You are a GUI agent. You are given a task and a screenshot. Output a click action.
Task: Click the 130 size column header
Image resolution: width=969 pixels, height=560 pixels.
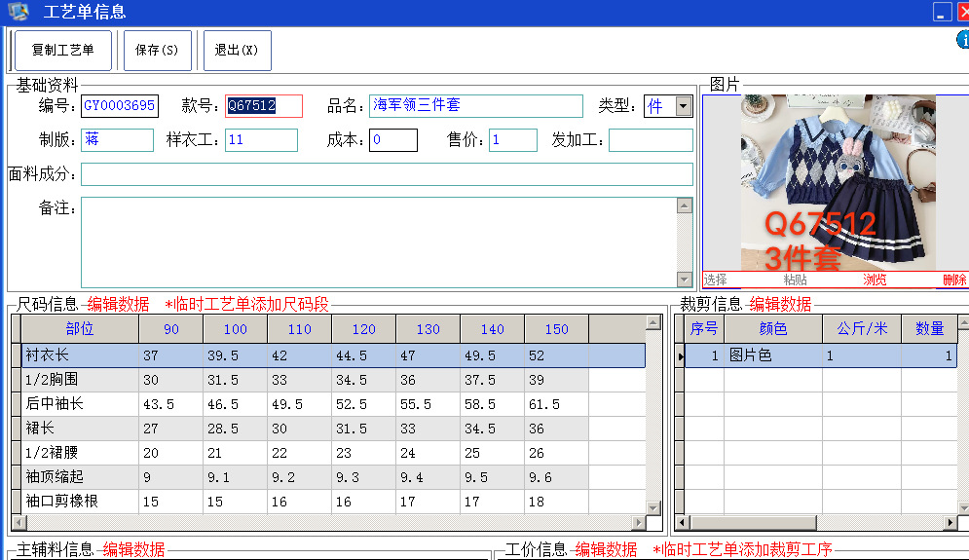click(x=429, y=329)
